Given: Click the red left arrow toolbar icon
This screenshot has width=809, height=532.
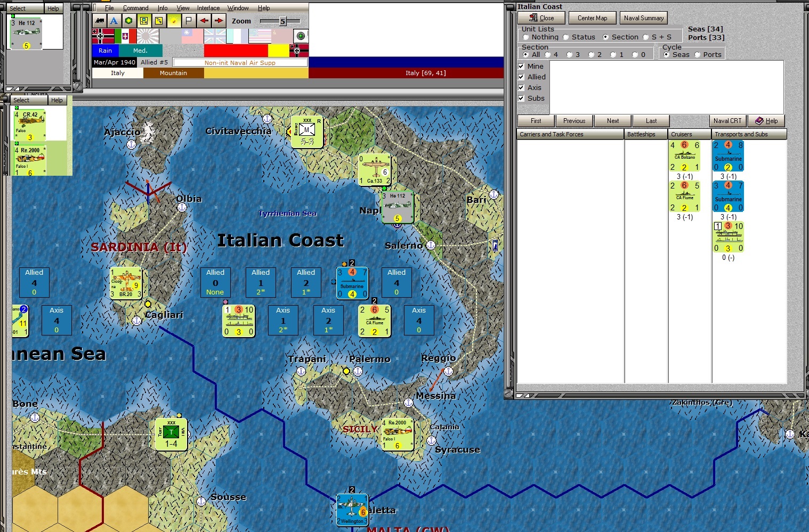Looking at the screenshot, I should 204,21.
